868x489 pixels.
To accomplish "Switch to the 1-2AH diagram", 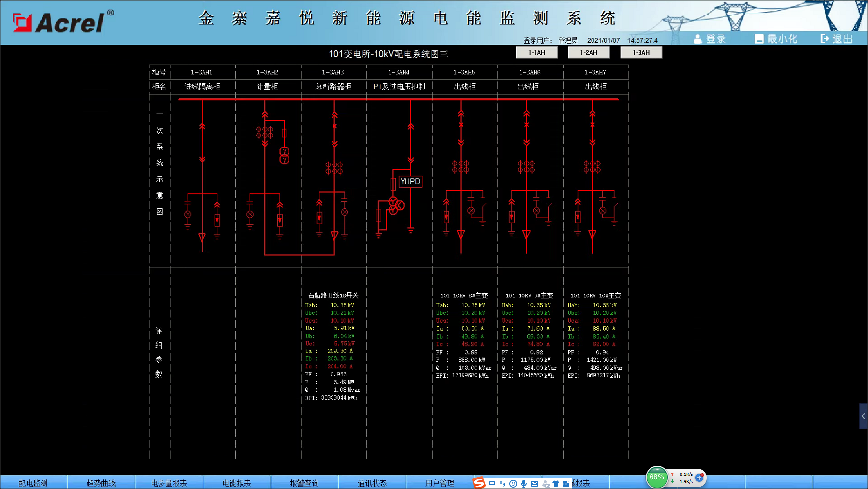I will [x=589, y=53].
